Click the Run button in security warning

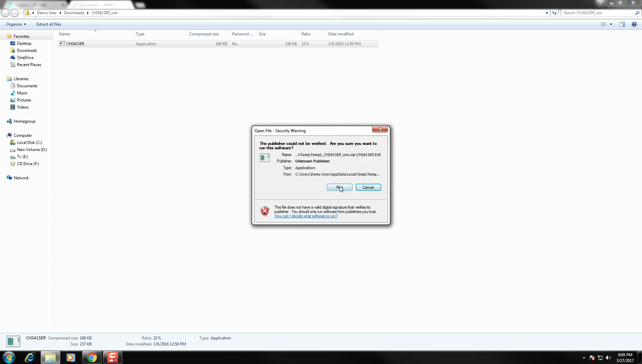[x=339, y=187]
